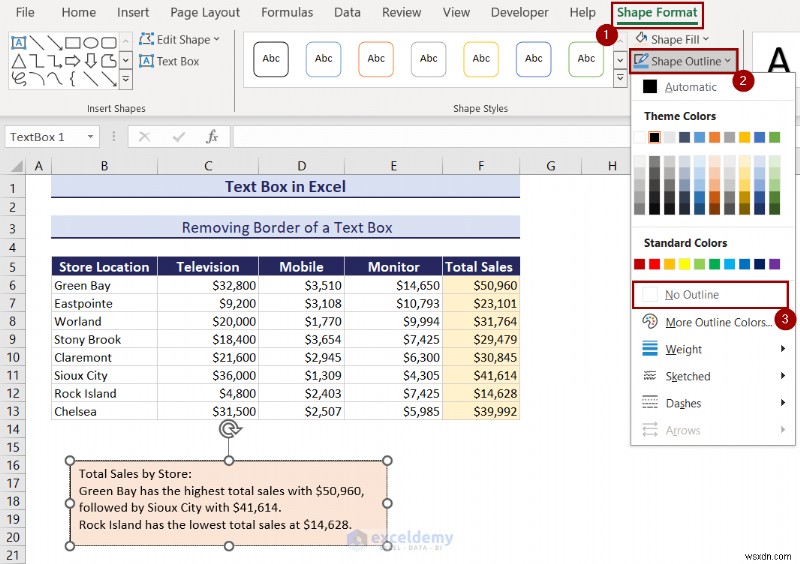Screen dimensions: 800x564
Task: Open the Name Box dropdown arrow
Action: [90, 137]
